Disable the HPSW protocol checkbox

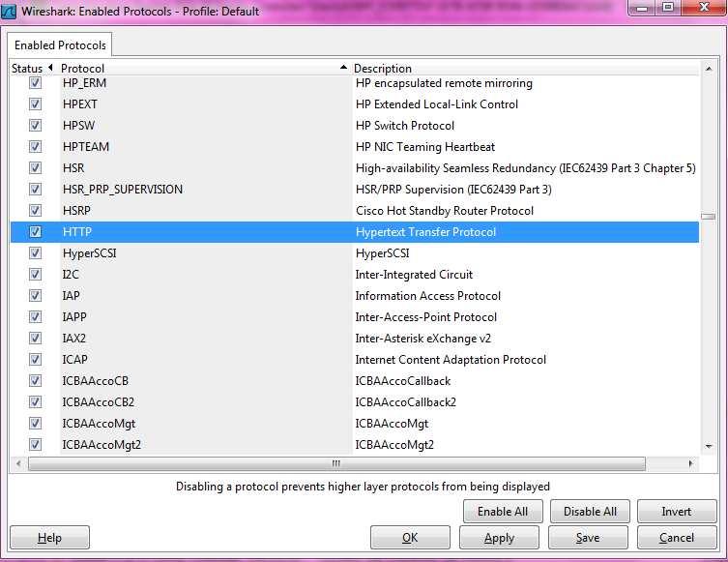[35, 126]
